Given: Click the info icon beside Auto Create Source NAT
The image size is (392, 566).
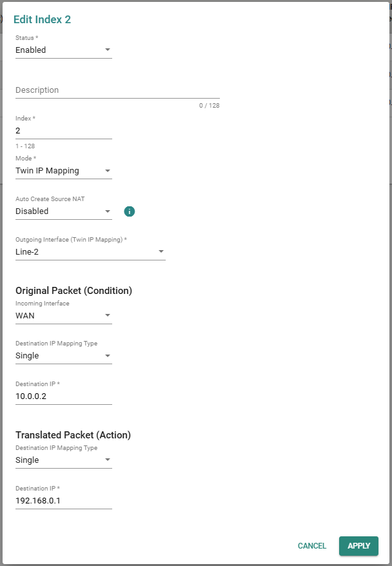Looking at the screenshot, I should tap(129, 211).
